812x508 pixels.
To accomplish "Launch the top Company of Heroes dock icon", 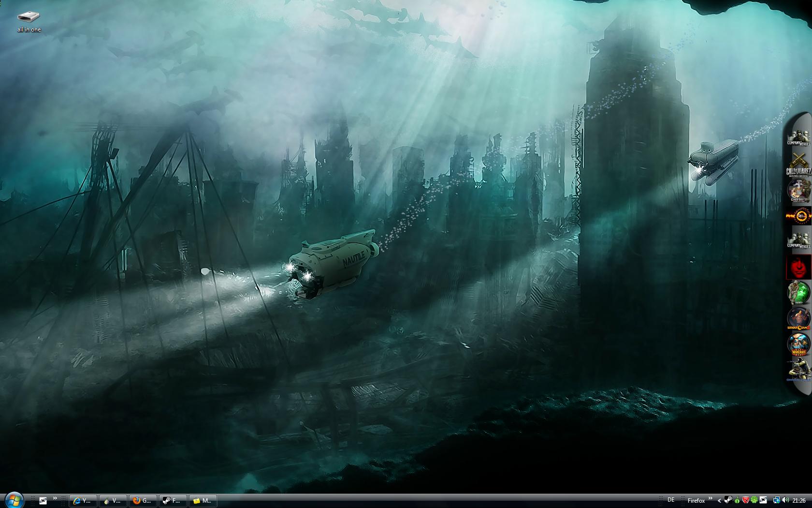I will [x=798, y=138].
